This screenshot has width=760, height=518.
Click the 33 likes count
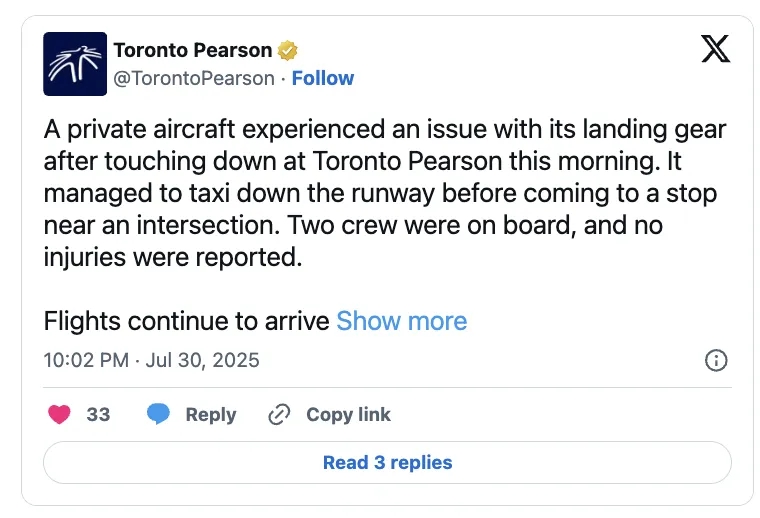pos(98,414)
